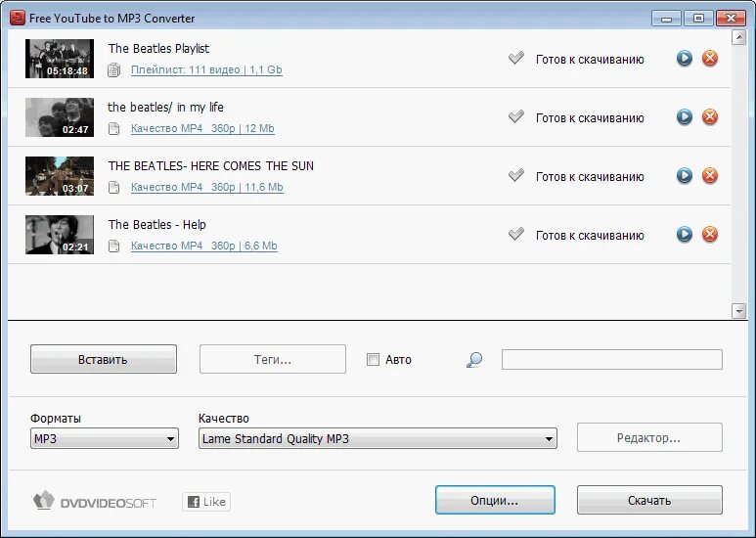756x538 pixels.
Task: Click the list scrollbar up arrow
Action: pos(738,37)
